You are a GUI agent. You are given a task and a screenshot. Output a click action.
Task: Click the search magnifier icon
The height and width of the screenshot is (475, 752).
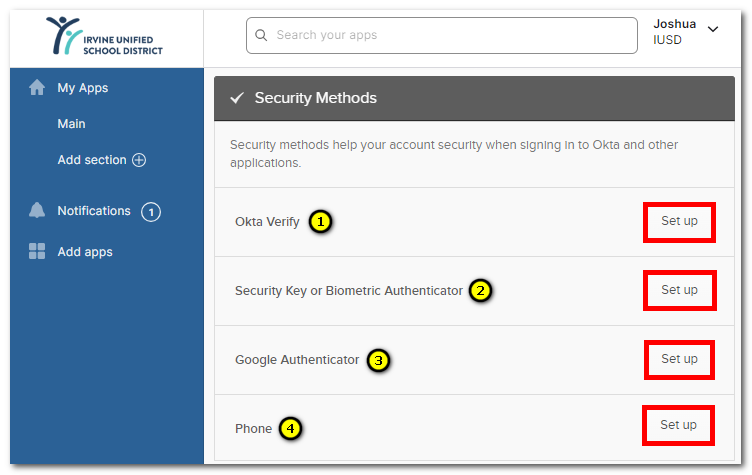pos(261,35)
